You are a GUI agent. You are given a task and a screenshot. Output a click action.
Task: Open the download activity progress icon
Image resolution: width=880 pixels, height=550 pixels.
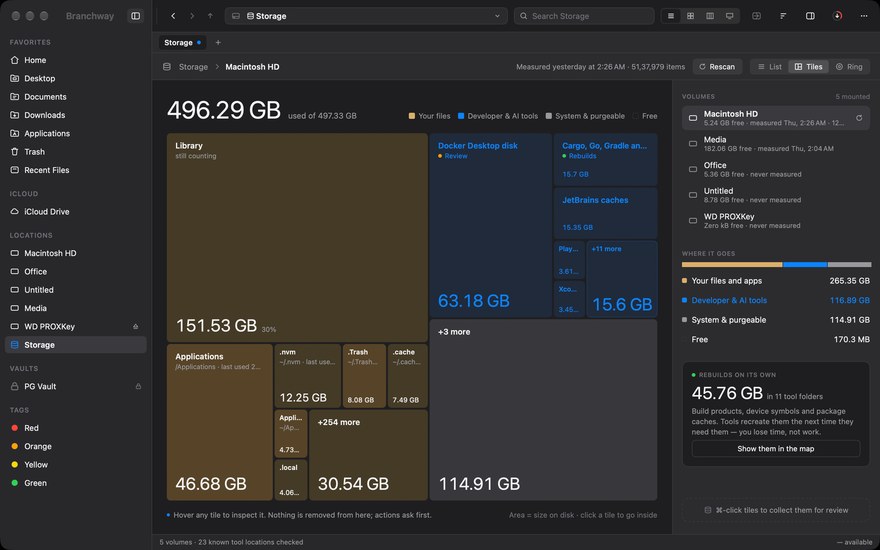click(x=837, y=16)
